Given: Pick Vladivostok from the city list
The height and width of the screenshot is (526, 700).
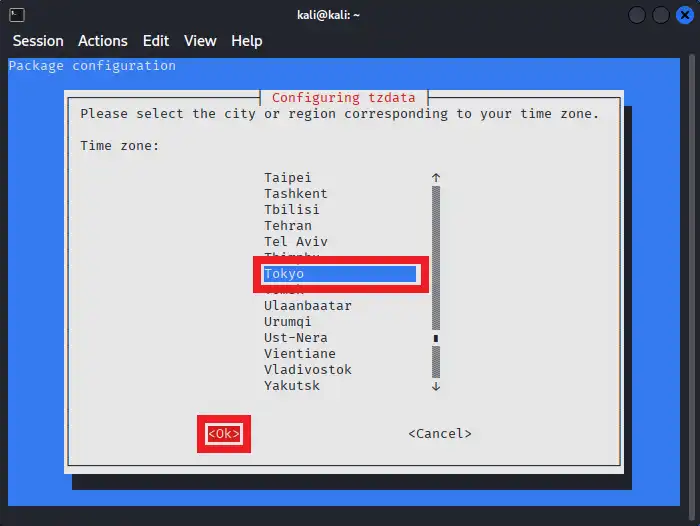Looking at the screenshot, I should [308, 369].
